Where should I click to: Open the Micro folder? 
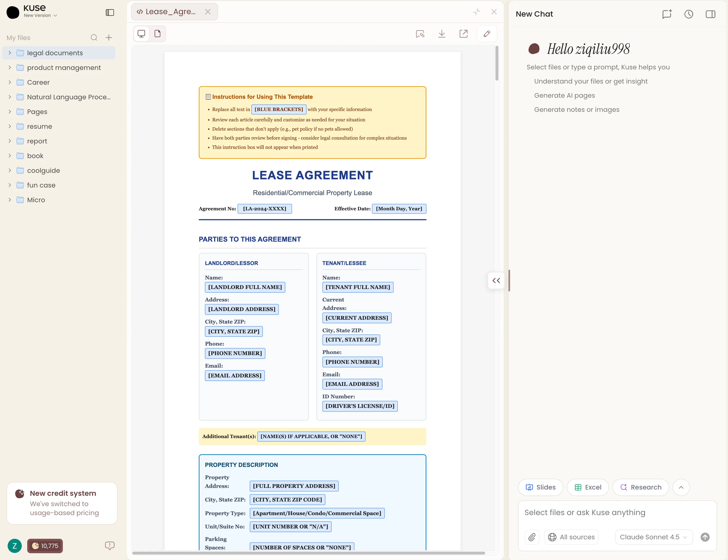59,200
